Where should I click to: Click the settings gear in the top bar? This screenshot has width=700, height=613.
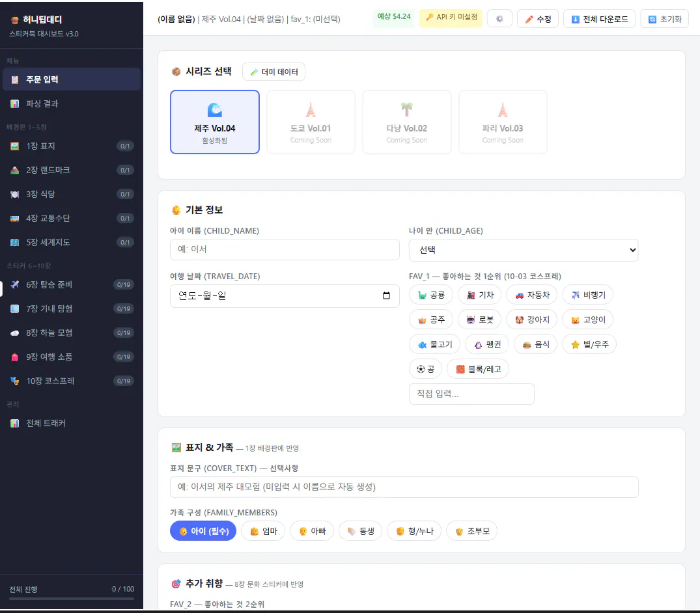[x=499, y=18]
